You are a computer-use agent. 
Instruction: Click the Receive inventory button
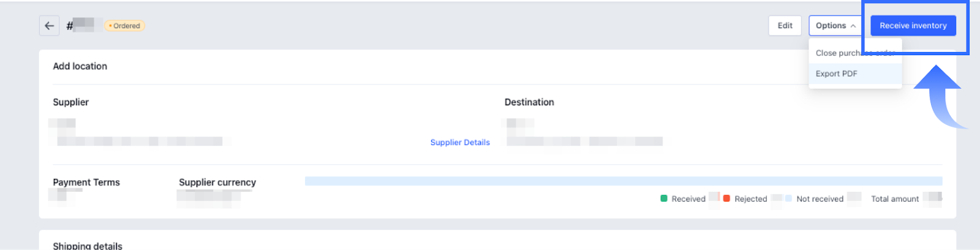point(913,26)
